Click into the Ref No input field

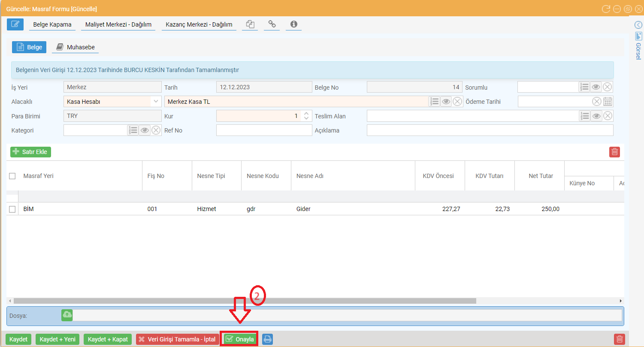264,130
